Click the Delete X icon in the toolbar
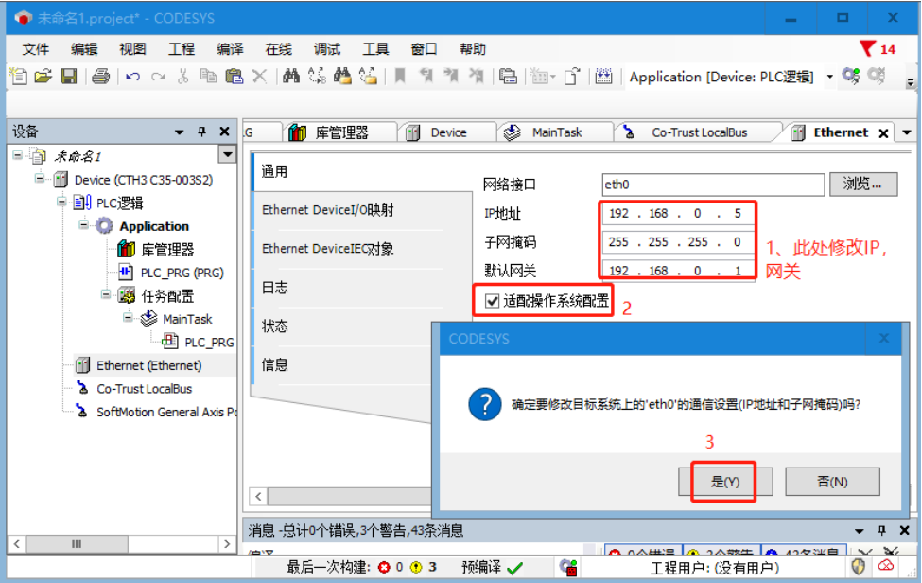This screenshot has height=583, width=922. (x=259, y=76)
